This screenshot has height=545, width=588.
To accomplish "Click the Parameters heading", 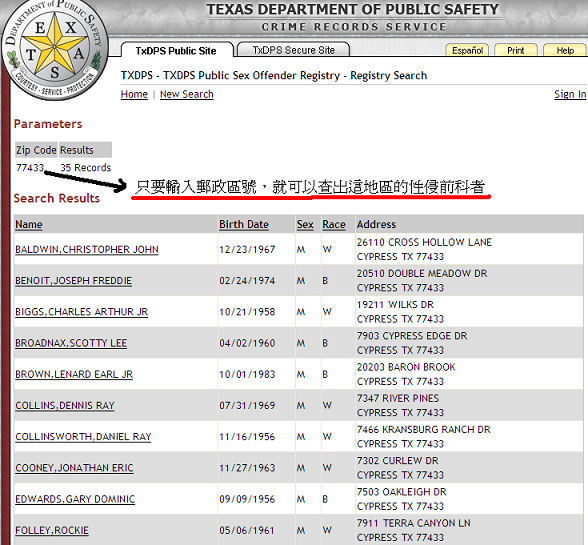I will pyautogui.click(x=48, y=124).
